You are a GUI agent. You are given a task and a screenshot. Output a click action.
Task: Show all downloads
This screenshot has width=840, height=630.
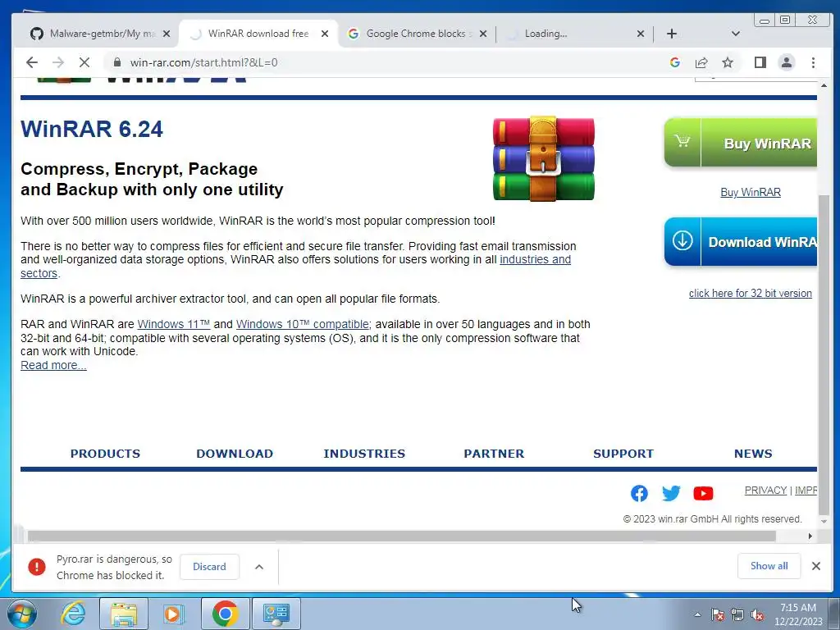(x=769, y=566)
